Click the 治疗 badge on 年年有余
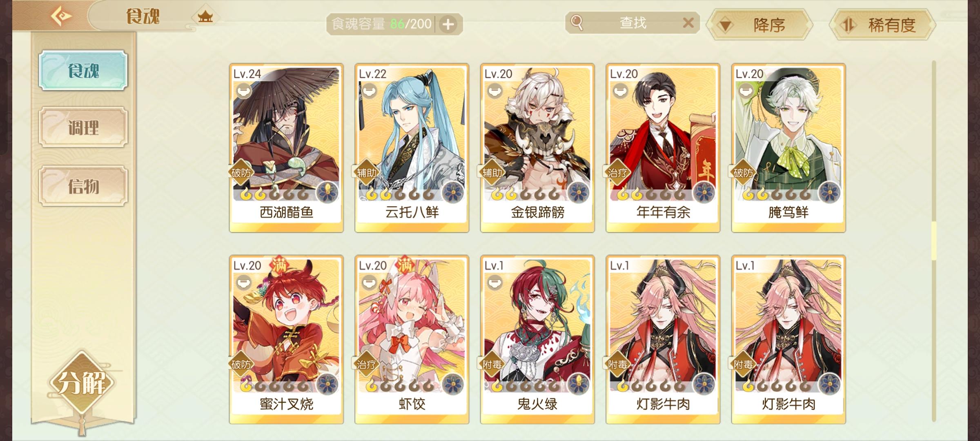 (x=617, y=173)
